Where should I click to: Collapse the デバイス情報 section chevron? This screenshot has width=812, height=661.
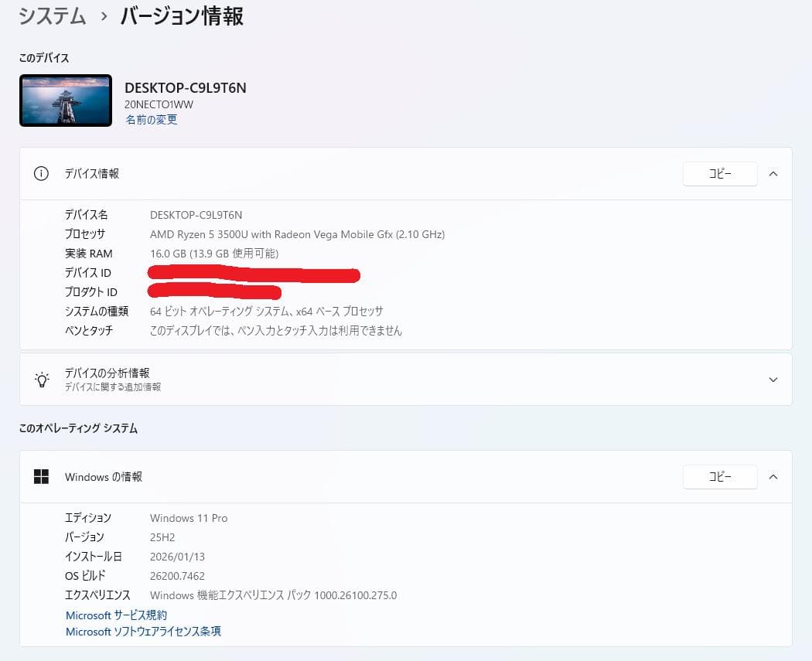click(x=773, y=173)
